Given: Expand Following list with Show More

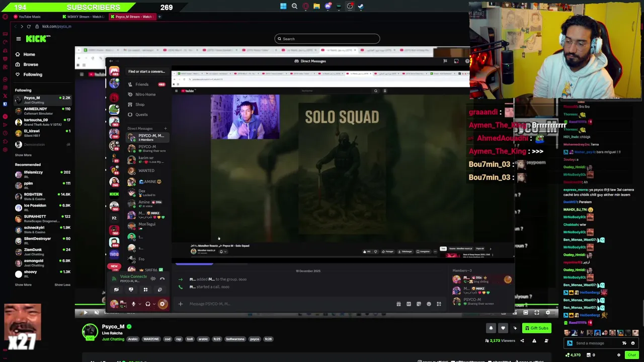Looking at the screenshot, I should click(23, 155).
